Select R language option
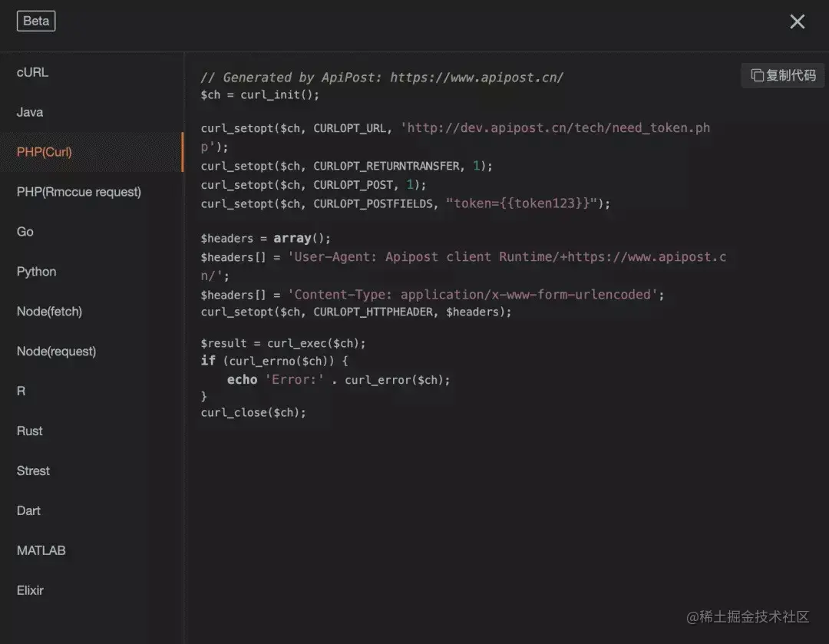Viewport: 829px width, 644px height. click(x=92, y=391)
